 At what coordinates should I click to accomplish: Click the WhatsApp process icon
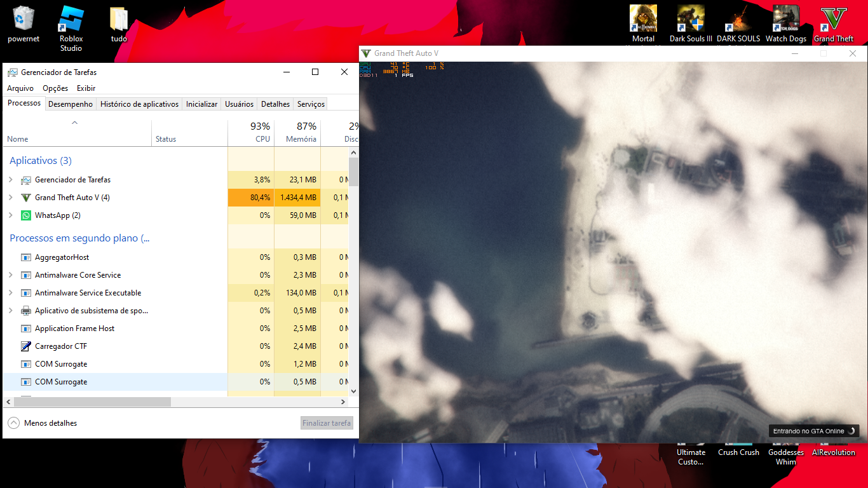click(26, 215)
